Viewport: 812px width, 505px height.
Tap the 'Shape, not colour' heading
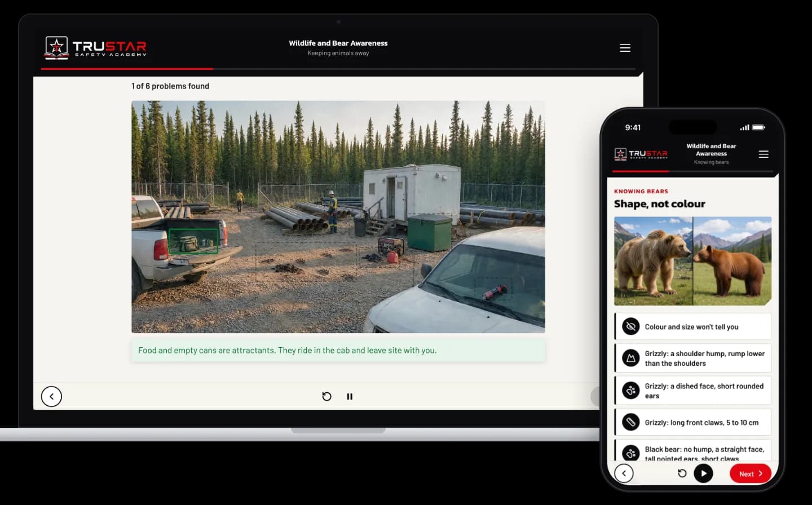[x=659, y=204]
